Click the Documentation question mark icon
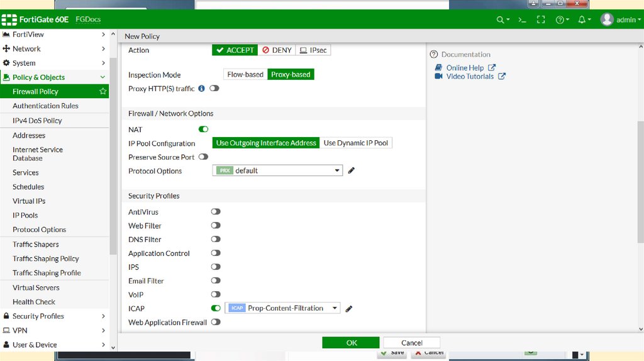The image size is (644, 361). coord(434,54)
